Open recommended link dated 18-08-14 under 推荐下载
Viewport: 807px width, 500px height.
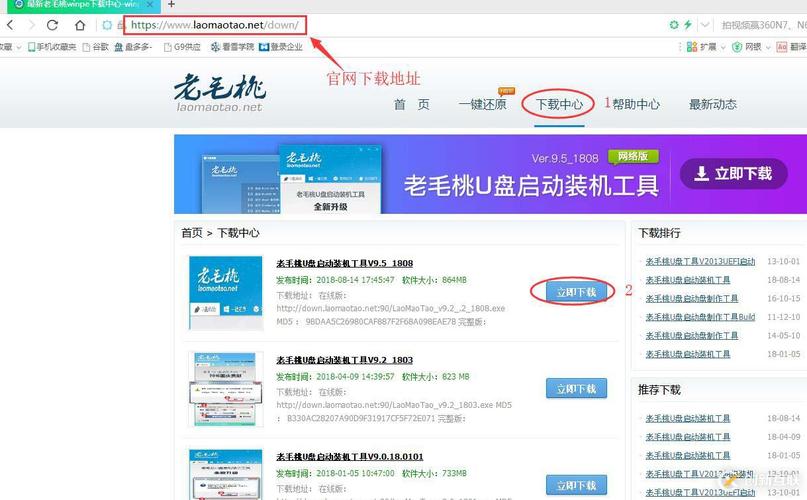[x=688, y=418]
